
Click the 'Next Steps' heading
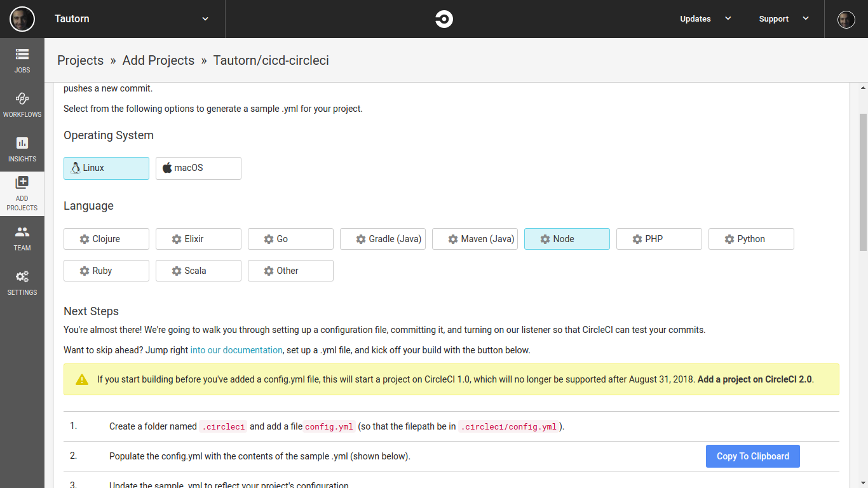click(x=92, y=311)
